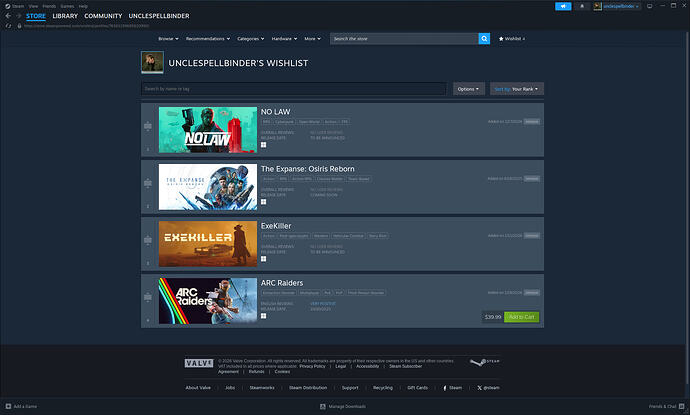Add ARC Raiders to cart
690x415 pixels.
coord(521,316)
